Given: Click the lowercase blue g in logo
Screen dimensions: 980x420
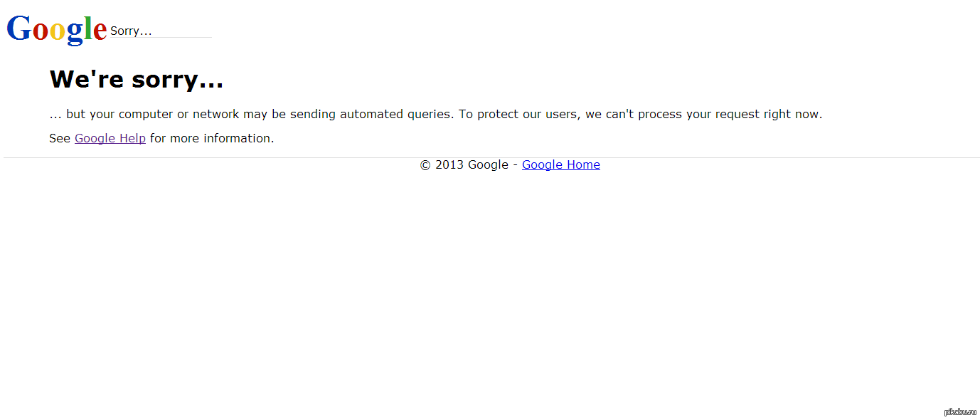Looking at the screenshot, I should (75, 33).
